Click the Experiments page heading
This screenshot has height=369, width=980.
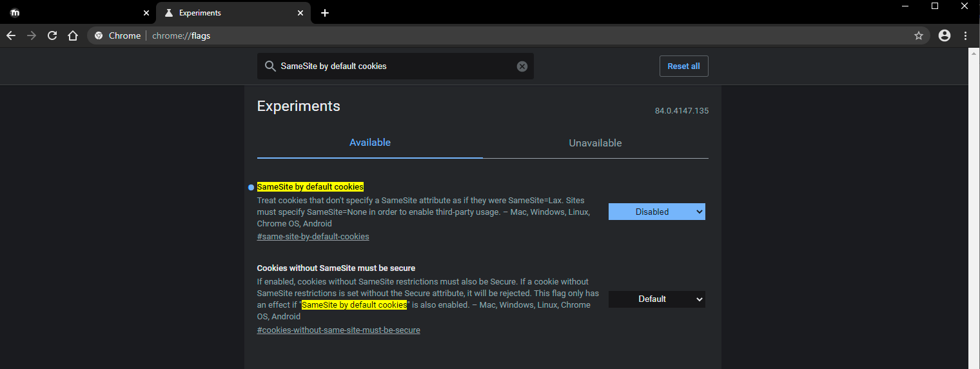coord(299,106)
